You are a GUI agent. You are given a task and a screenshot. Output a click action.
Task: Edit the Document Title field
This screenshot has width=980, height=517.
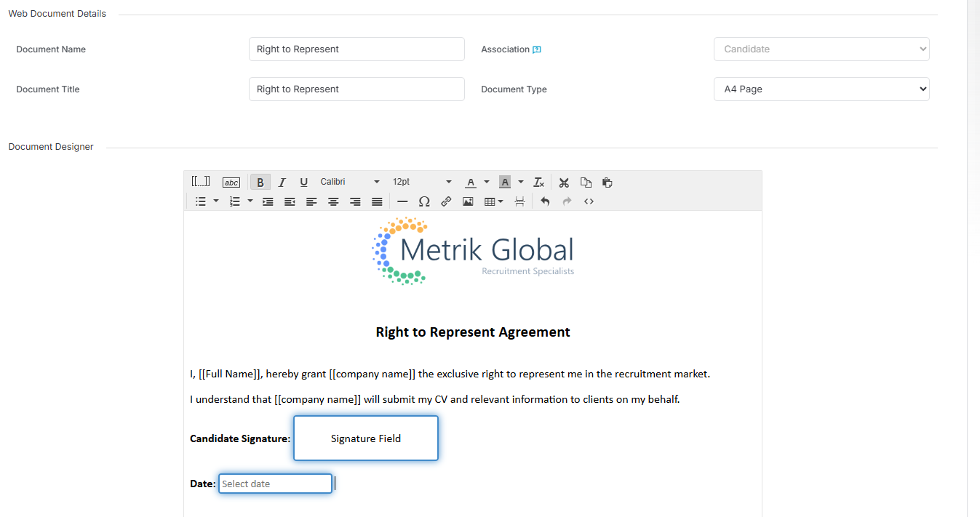coord(356,89)
